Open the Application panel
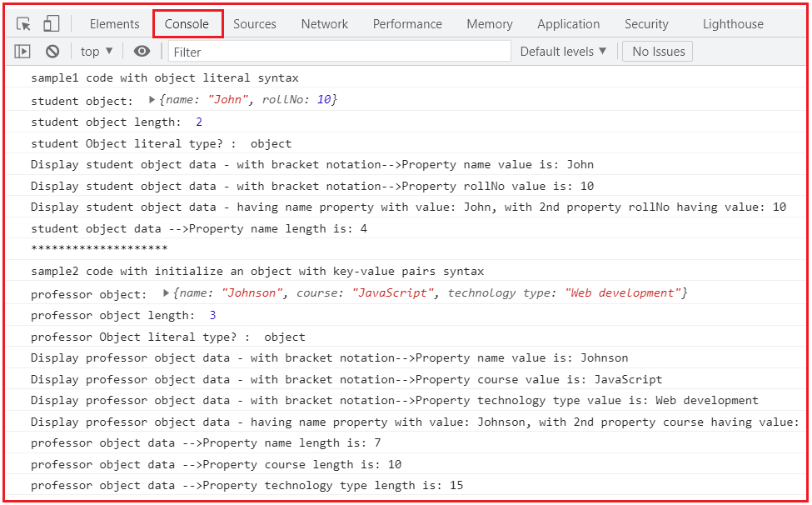812x505 pixels. [x=568, y=23]
